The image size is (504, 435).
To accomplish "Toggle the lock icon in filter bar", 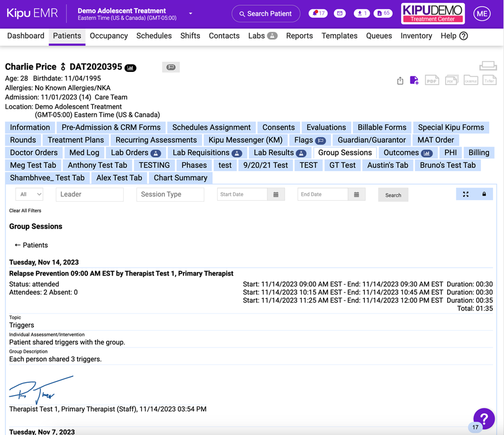I will 484,194.
